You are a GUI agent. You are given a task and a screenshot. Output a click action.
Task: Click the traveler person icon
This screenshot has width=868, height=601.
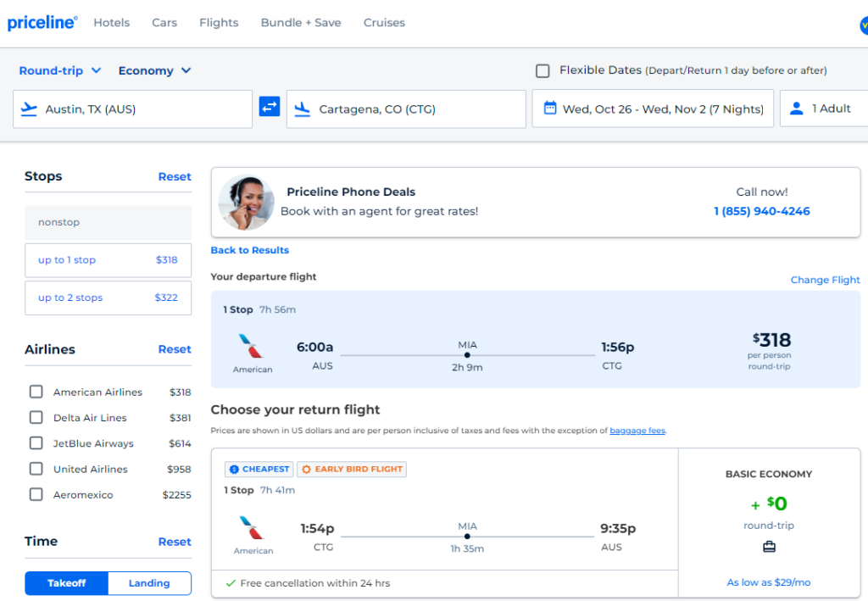795,109
